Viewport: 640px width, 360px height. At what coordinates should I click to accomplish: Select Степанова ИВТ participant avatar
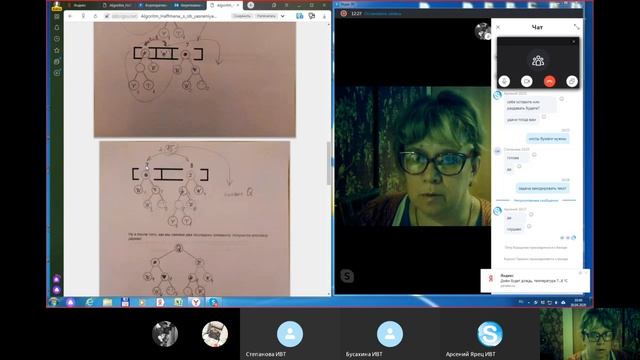point(290,334)
